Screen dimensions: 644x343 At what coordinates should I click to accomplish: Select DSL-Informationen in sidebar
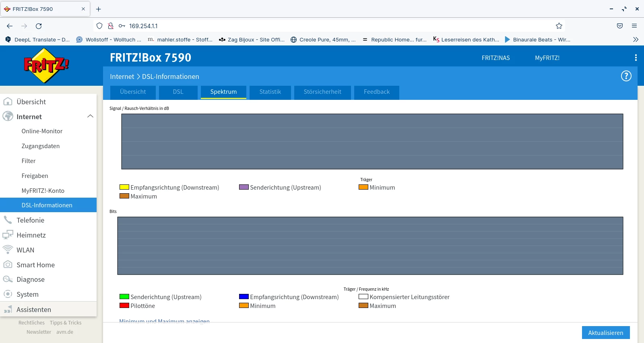(48, 205)
